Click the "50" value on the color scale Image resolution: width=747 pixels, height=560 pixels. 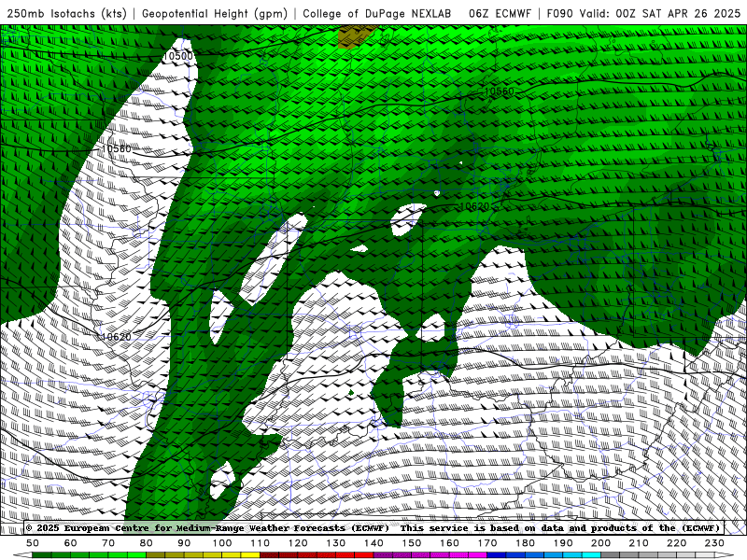[x=33, y=543]
